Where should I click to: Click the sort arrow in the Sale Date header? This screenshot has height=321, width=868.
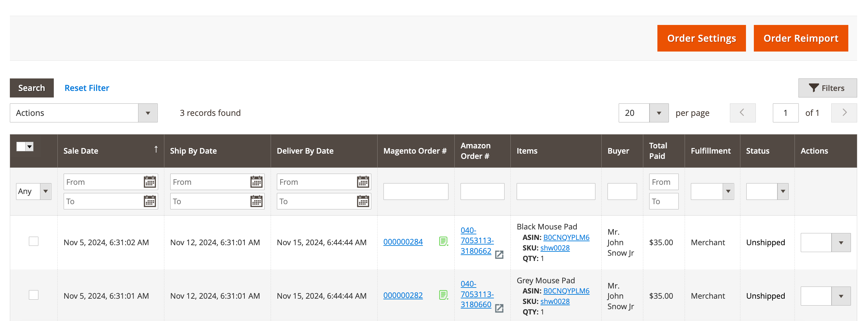coord(156,148)
